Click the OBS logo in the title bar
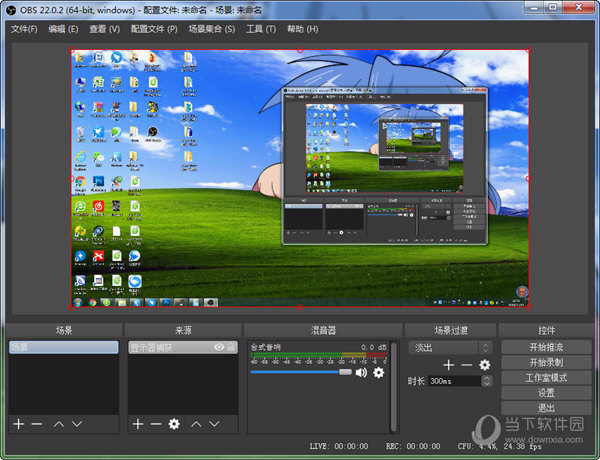 pos(11,10)
